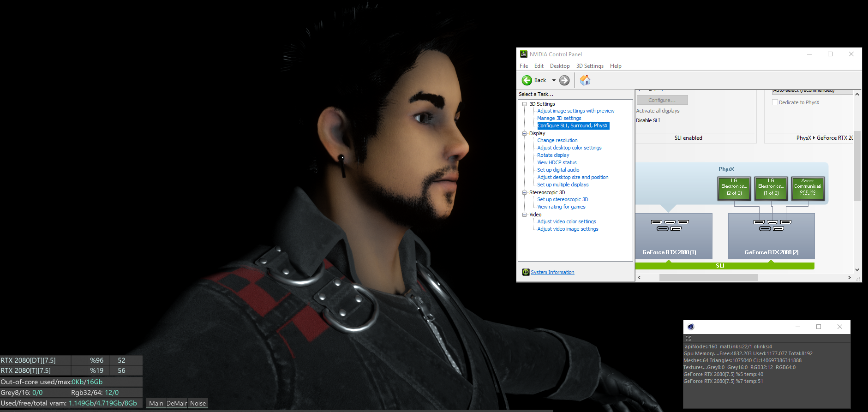868x412 pixels.
Task: Go to the Home page icon
Action: 585,80
